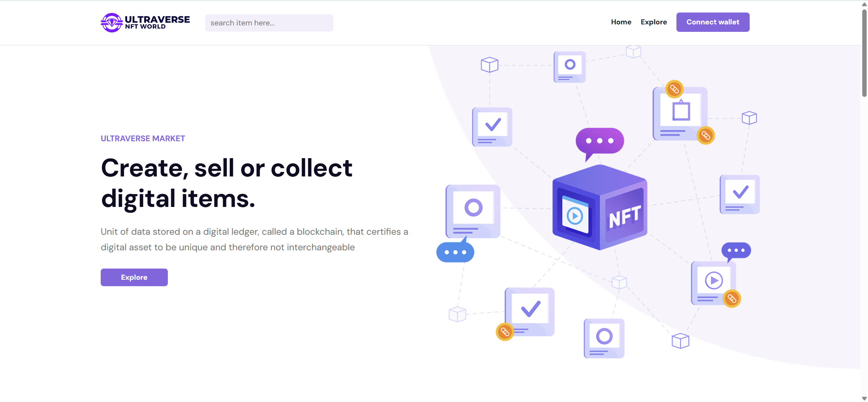Focus the search item input field
Screen dimensions: 868x402
(269, 23)
